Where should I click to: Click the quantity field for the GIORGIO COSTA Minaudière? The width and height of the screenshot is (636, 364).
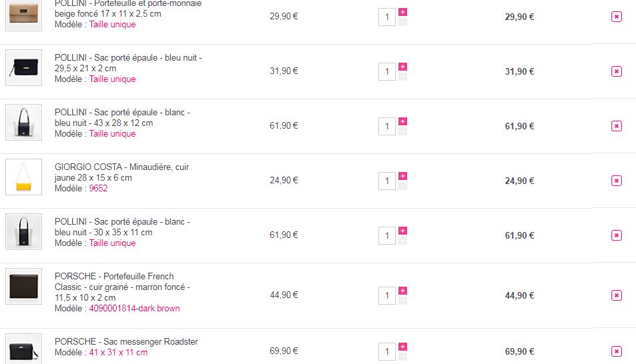tap(387, 181)
